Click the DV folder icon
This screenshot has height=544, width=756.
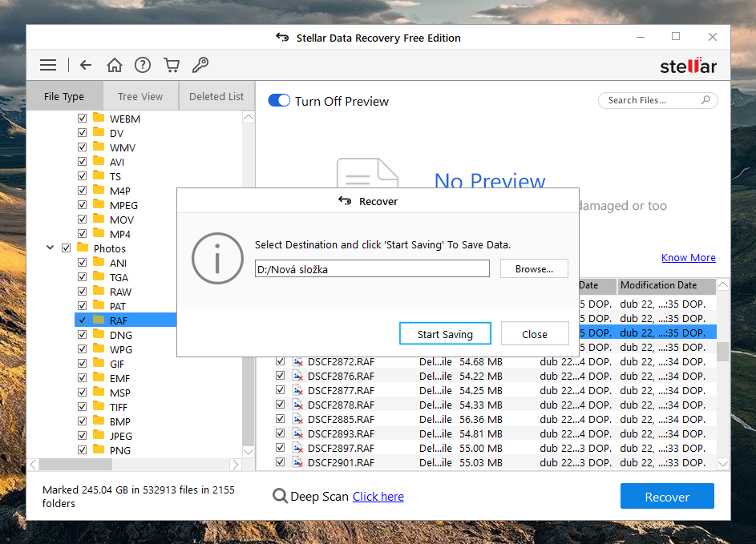click(x=99, y=132)
